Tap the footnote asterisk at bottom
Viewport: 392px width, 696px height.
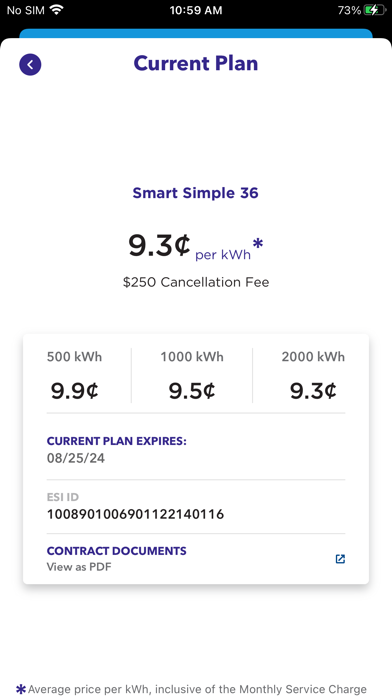(21, 689)
